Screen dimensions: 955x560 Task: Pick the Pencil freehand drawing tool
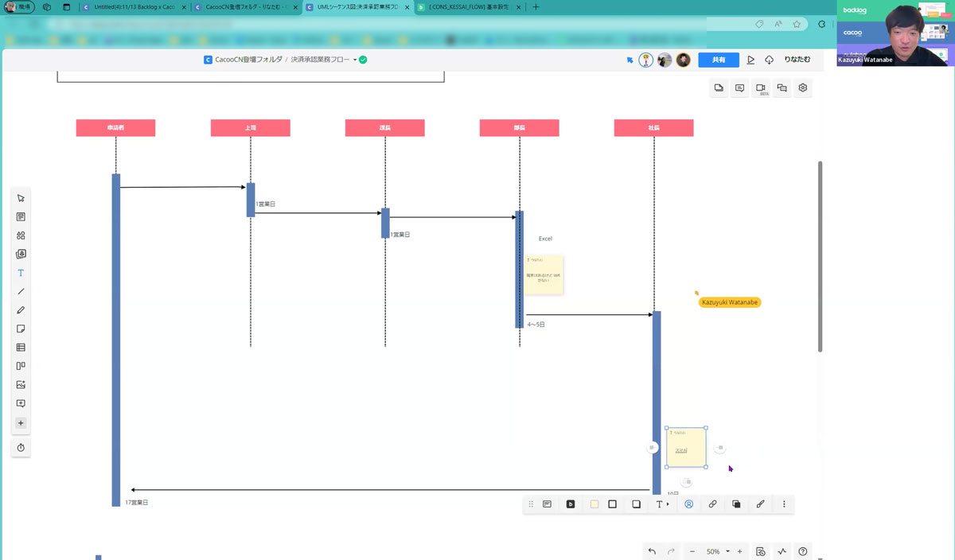21,310
